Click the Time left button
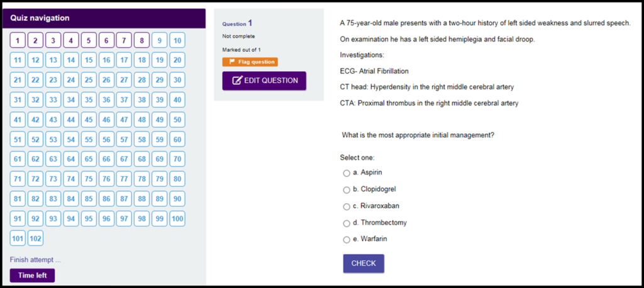This screenshot has height=288, width=644. (32, 275)
